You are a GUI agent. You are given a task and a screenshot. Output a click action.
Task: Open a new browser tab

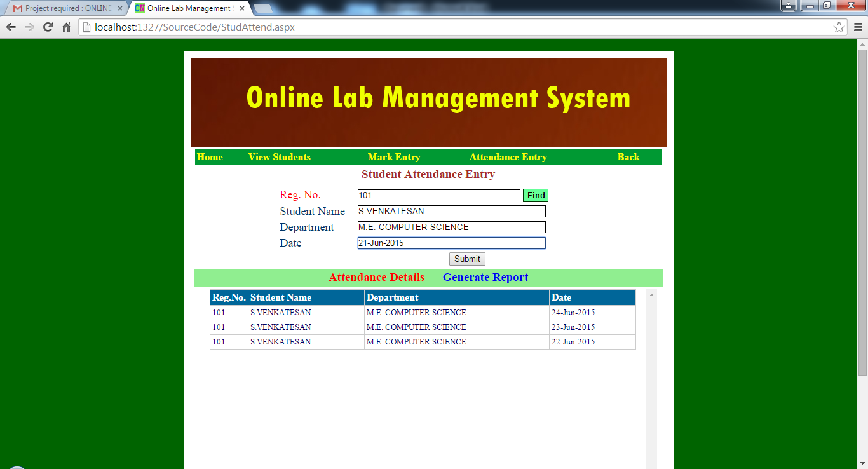tap(262, 8)
